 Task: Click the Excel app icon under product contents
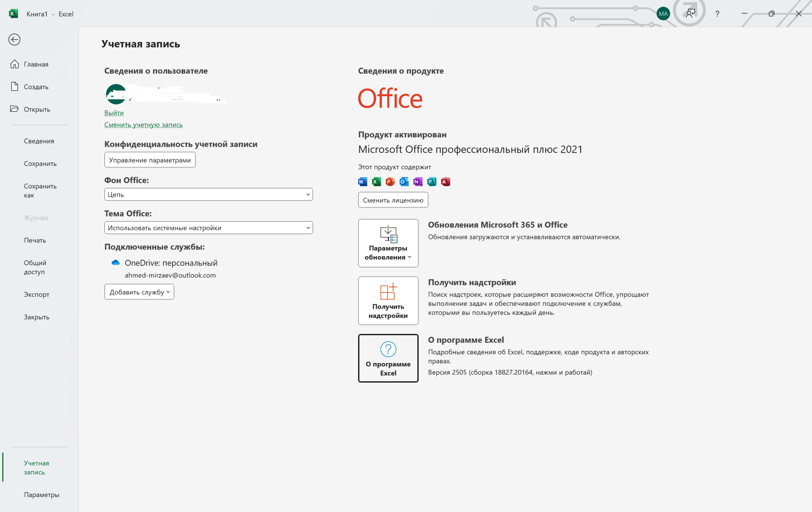click(x=376, y=182)
